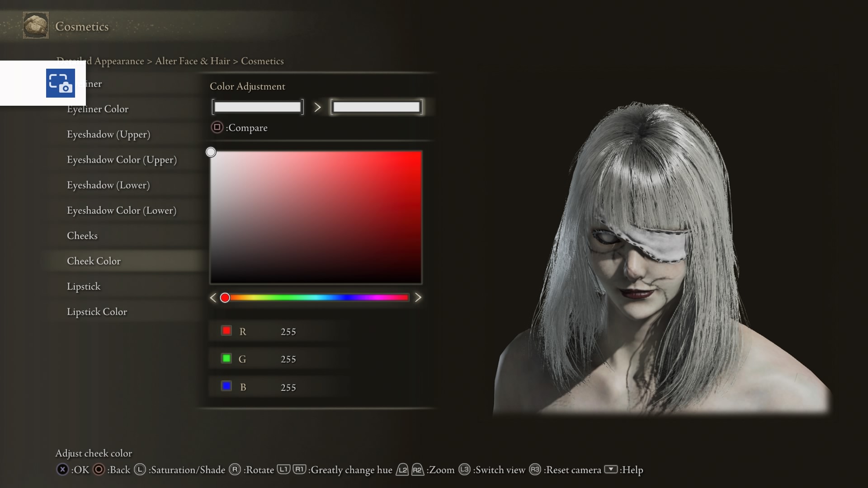Viewport: 868px width, 488px height.
Task: Select Eyeliner Color in the list
Action: [x=98, y=109]
